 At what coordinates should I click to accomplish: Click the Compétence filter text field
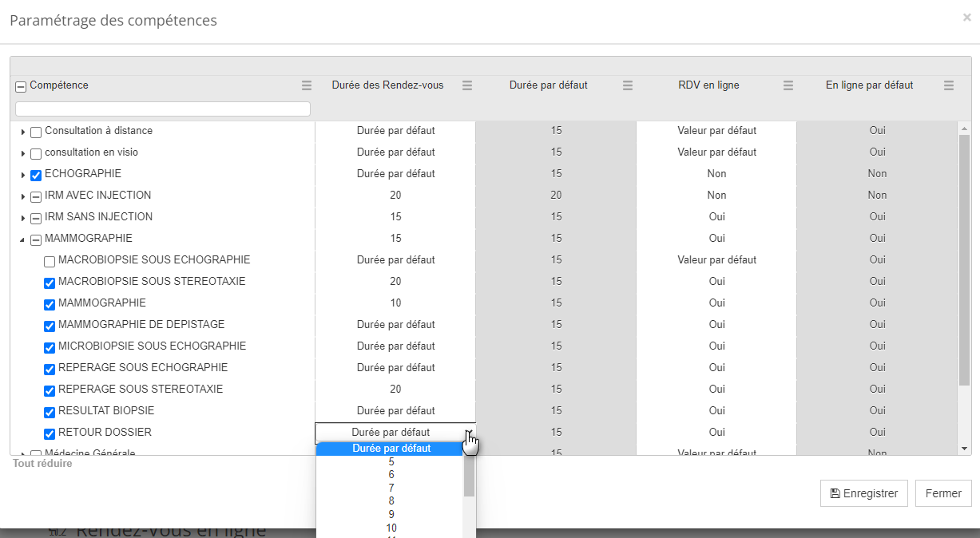pos(163,109)
